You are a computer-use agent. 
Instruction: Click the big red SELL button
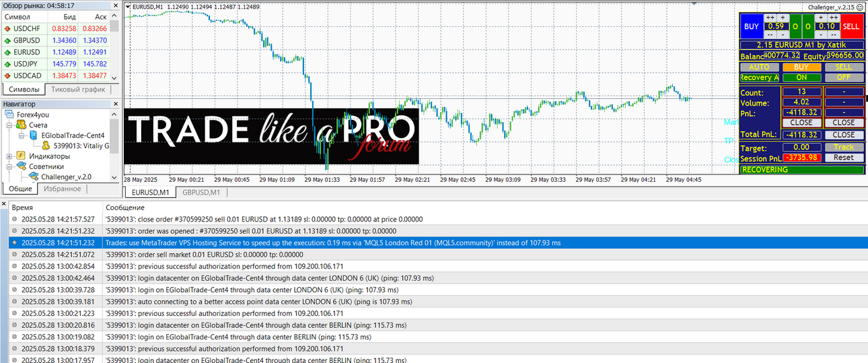tap(852, 26)
